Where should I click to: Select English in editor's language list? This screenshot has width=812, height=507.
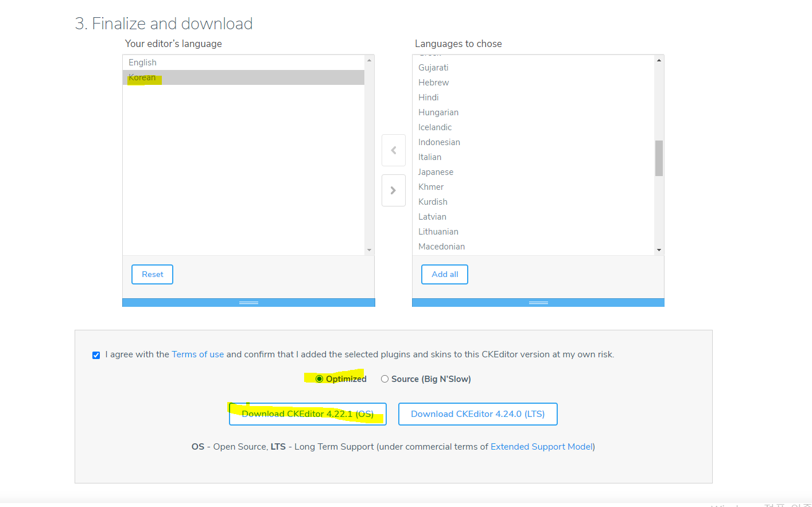pyautogui.click(x=243, y=63)
